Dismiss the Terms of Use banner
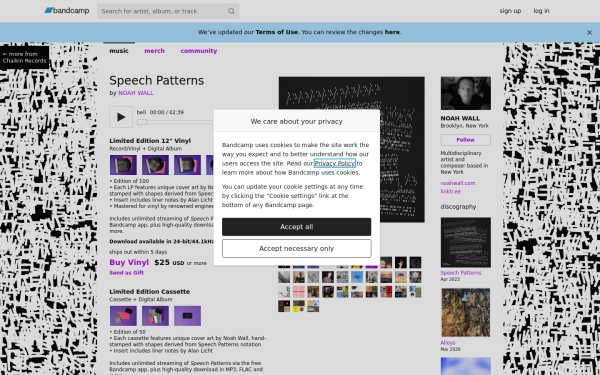The width and height of the screenshot is (600, 375). 589,33
